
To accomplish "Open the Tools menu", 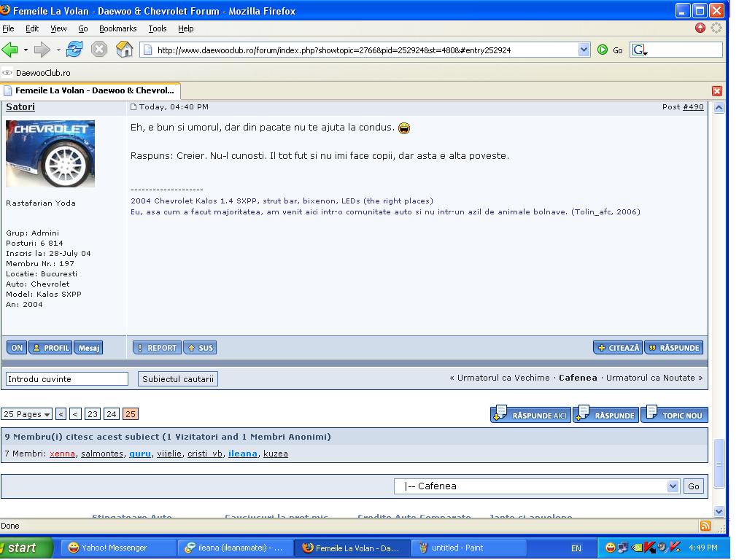I will (157, 28).
